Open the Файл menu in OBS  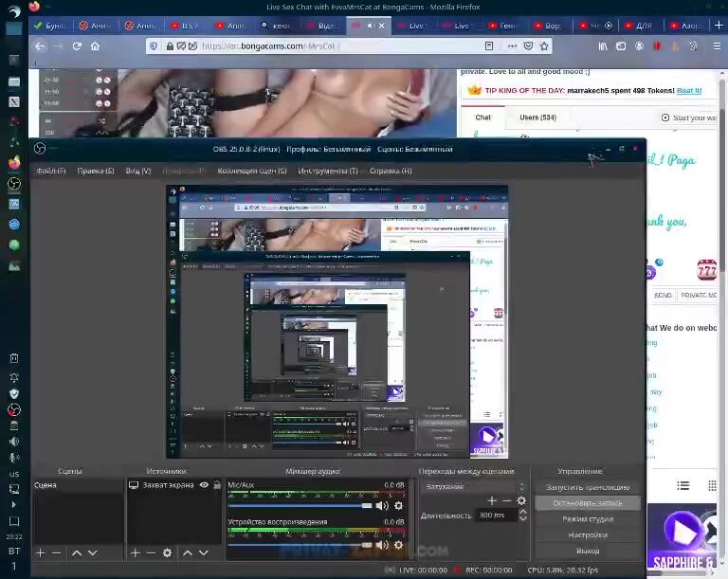tap(50, 171)
